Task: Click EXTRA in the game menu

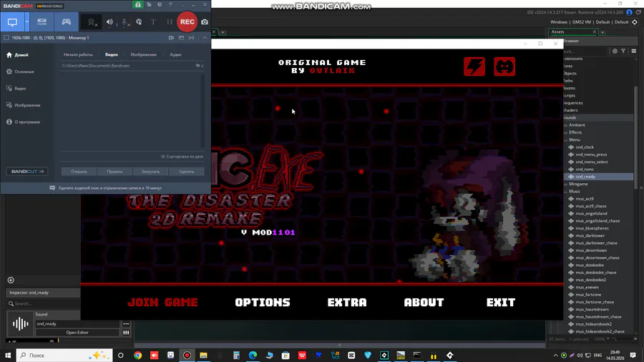Action: [347, 303]
